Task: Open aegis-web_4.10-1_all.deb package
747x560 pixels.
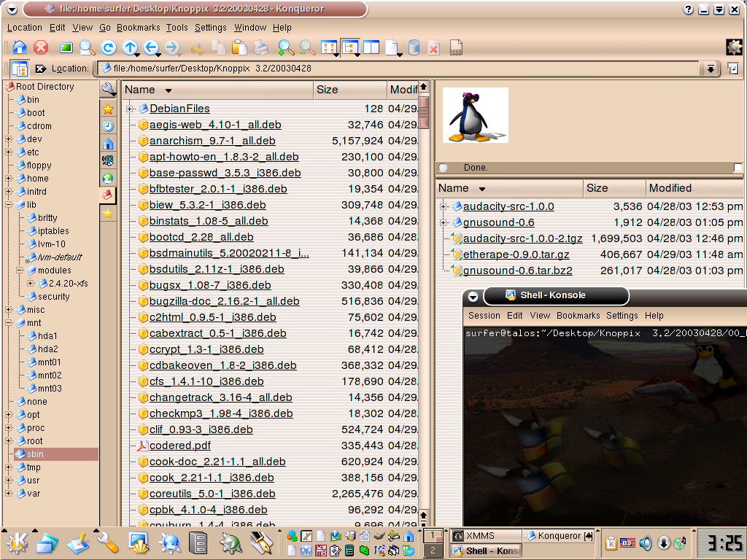Action: pos(215,125)
